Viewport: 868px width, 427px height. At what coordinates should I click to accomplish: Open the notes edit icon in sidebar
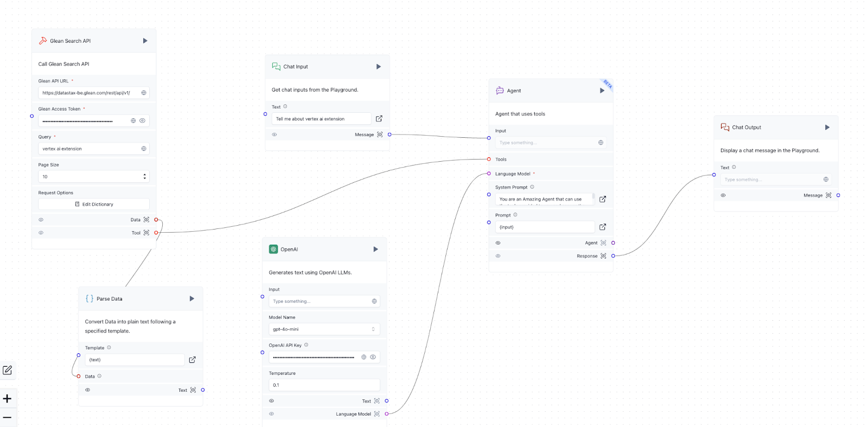click(8, 371)
